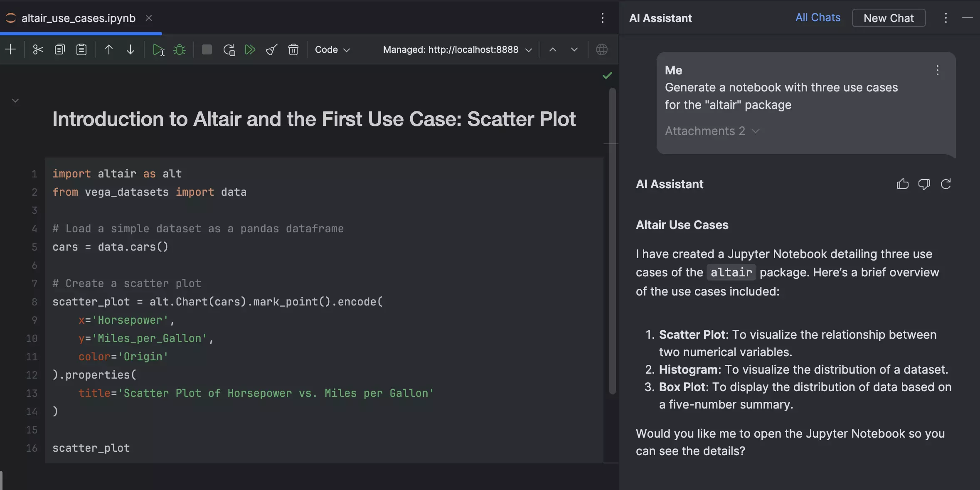The height and width of the screenshot is (490, 980).
Task: Open All Chats in AI Assistant
Action: pos(817,17)
